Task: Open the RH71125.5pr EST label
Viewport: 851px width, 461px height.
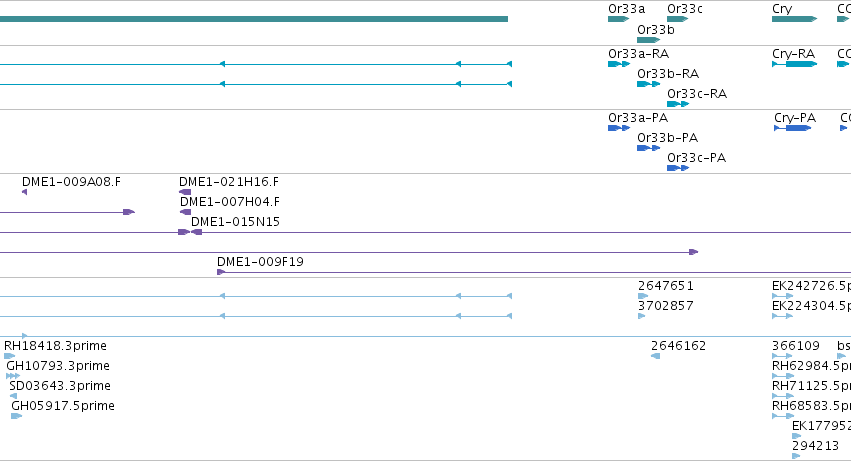Action: click(x=811, y=387)
